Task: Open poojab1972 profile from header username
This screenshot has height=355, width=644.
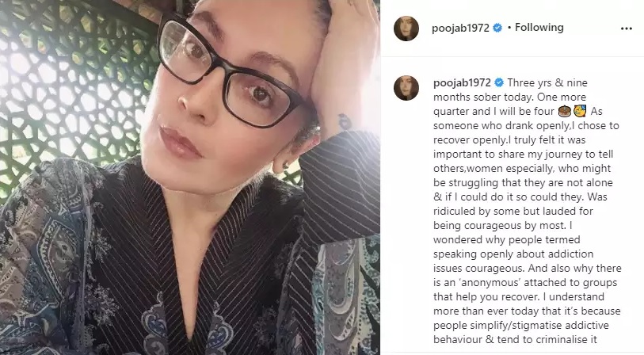Action: (460, 28)
